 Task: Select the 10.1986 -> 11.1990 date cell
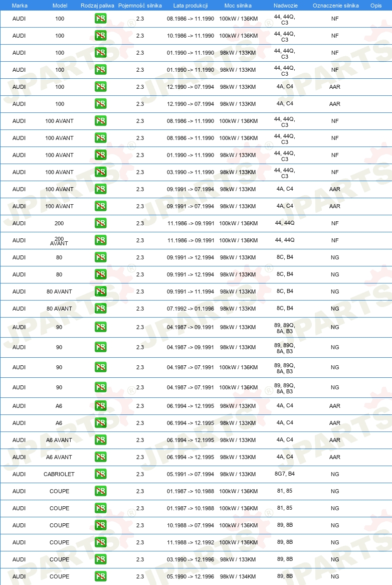(x=190, y=36)
